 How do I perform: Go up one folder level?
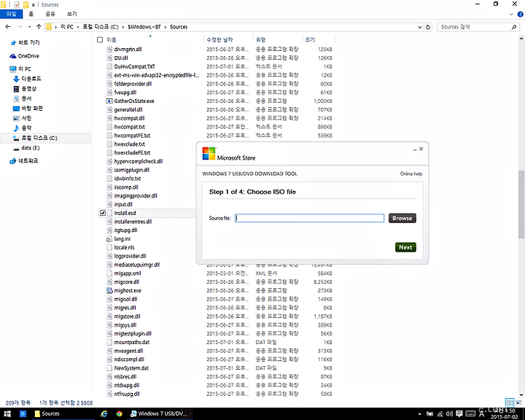39,27
